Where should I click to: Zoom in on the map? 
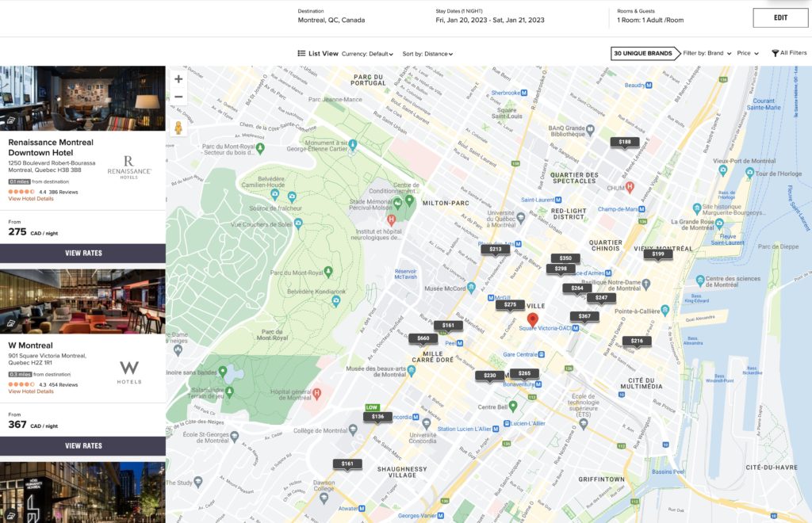click(x=178, y=79)
